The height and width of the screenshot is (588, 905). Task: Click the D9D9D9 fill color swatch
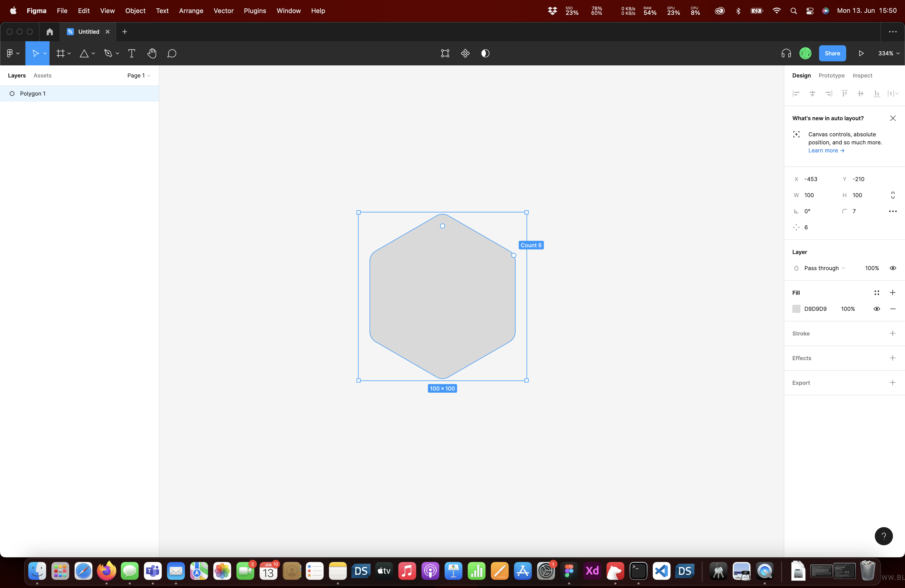[x=796, y=309]
